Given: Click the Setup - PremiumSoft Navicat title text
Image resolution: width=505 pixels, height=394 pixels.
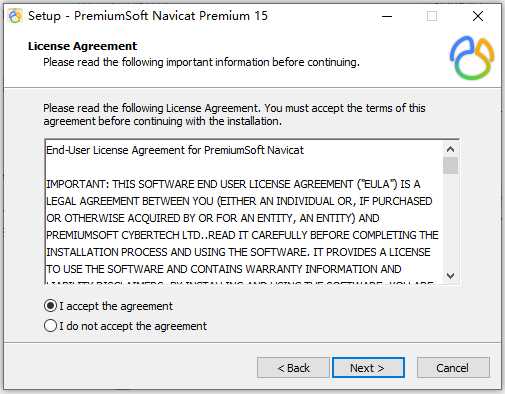Looking at the screenshot, I should [x=148, y=16].
